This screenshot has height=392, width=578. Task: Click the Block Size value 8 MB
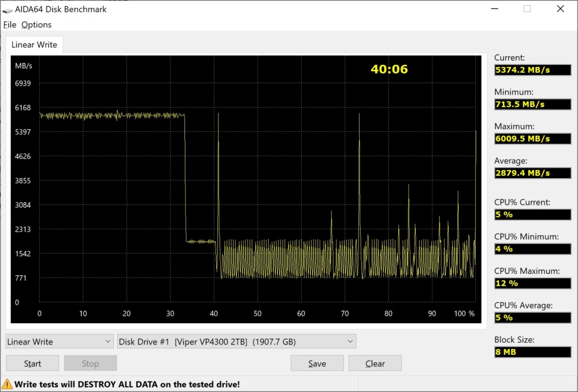(533, 352)
